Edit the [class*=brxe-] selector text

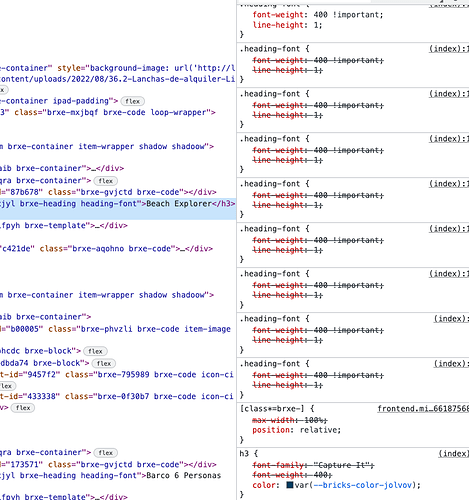[272, 409]
